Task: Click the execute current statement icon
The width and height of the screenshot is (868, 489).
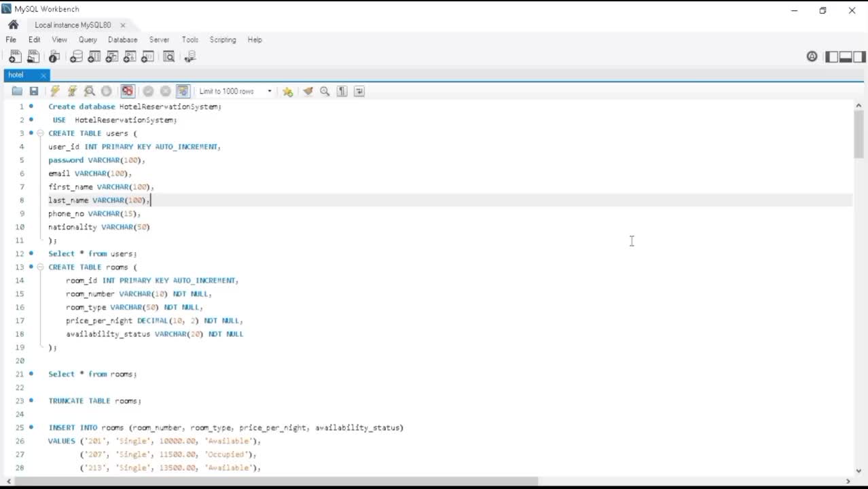Action: 72,91
